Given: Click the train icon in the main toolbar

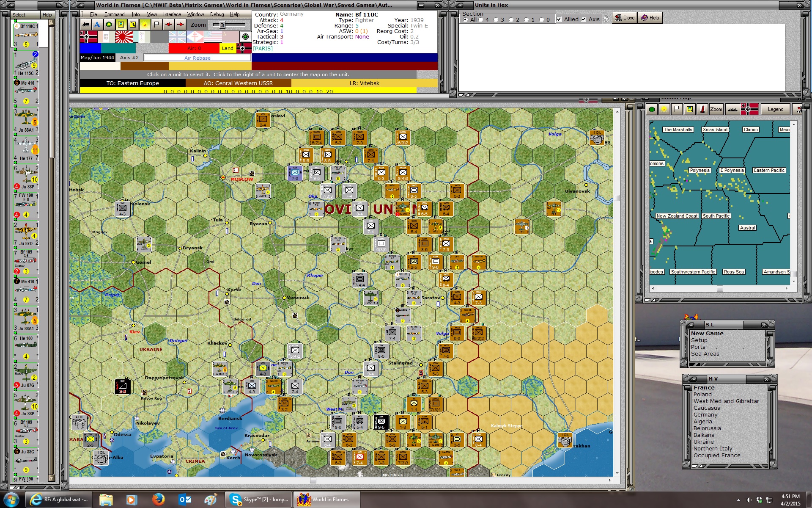Looking at the screenshot, I should (x=86, y=25).
